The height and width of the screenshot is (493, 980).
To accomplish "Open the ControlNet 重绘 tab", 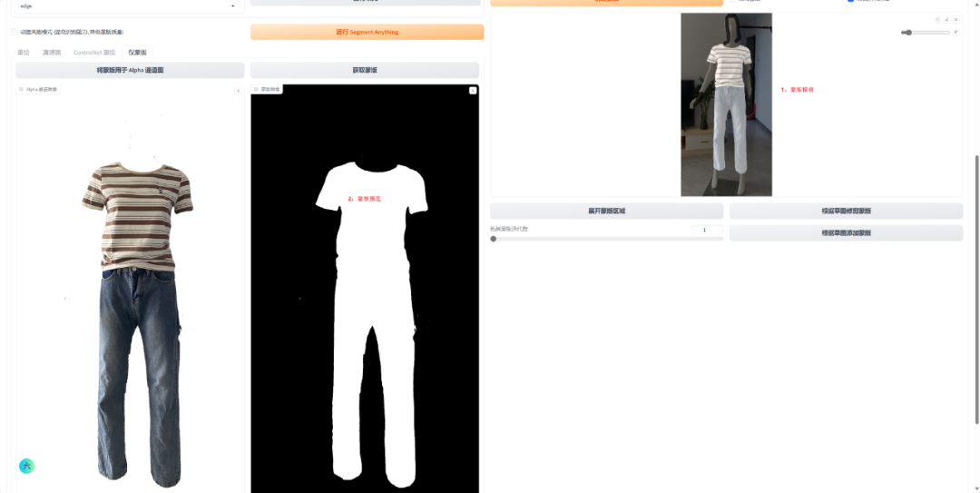I will point(94,53).
